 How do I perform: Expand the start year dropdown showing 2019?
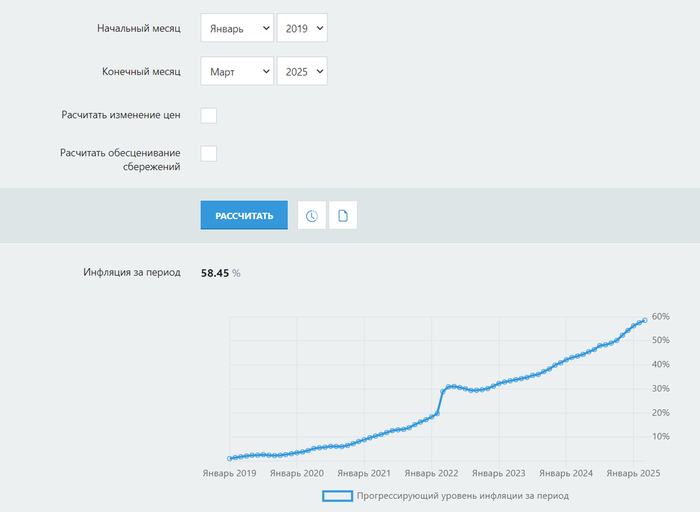tap(302, 29)
